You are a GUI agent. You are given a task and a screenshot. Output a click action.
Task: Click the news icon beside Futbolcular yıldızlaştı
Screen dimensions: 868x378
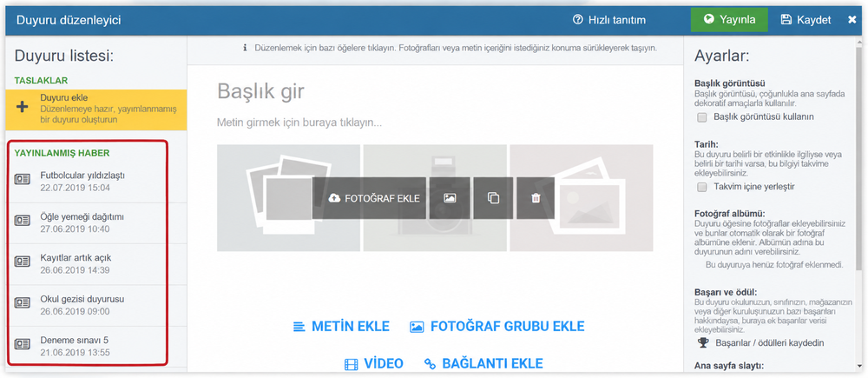pos(23,179)
